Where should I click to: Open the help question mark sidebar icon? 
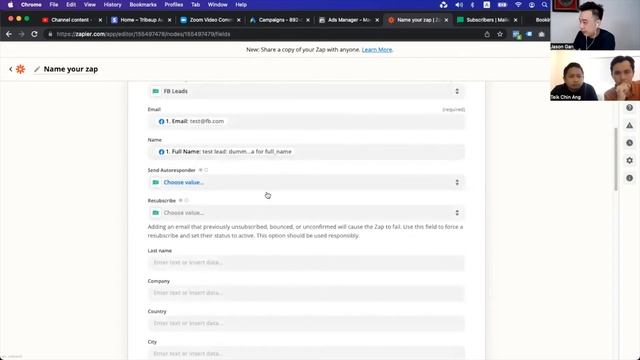coord(629,108)
